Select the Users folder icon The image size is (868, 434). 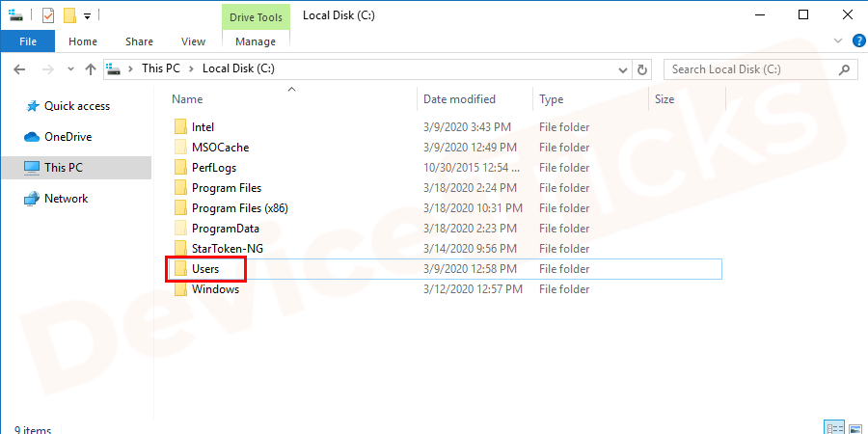pos(180,269)
